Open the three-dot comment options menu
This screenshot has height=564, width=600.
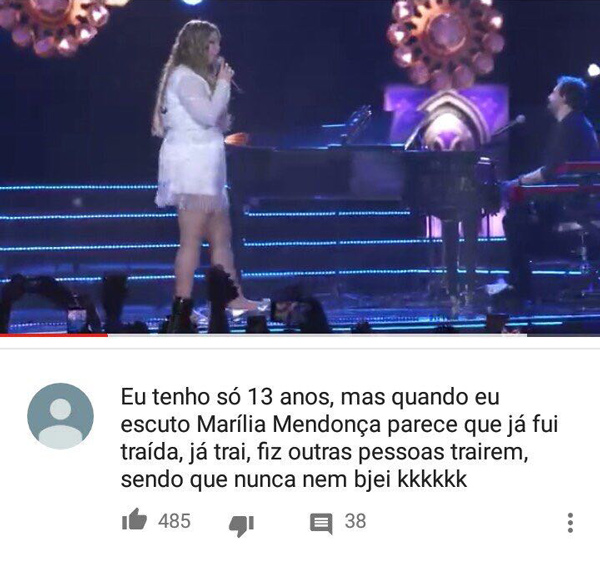click(570, 523)
